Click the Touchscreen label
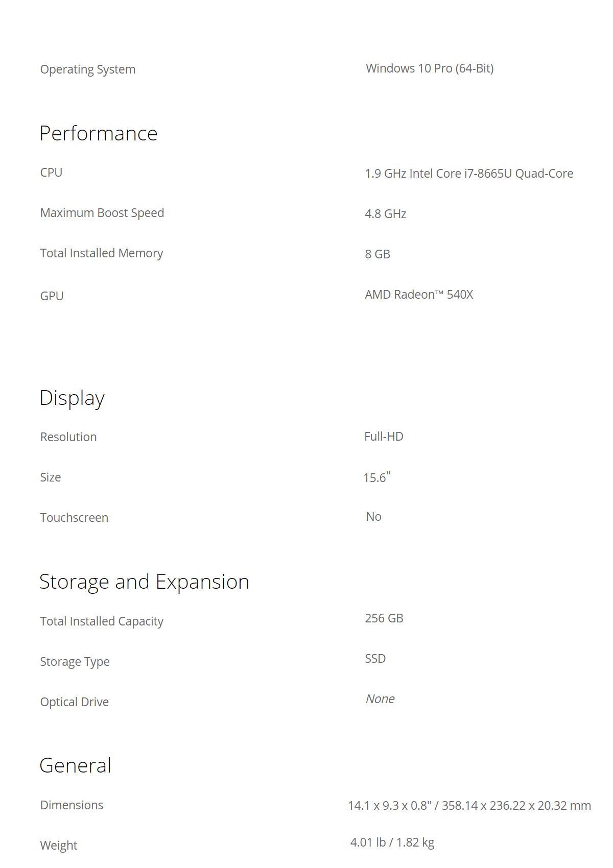The image size is (613, 868). pyautogui.click(x=74, y=518)
